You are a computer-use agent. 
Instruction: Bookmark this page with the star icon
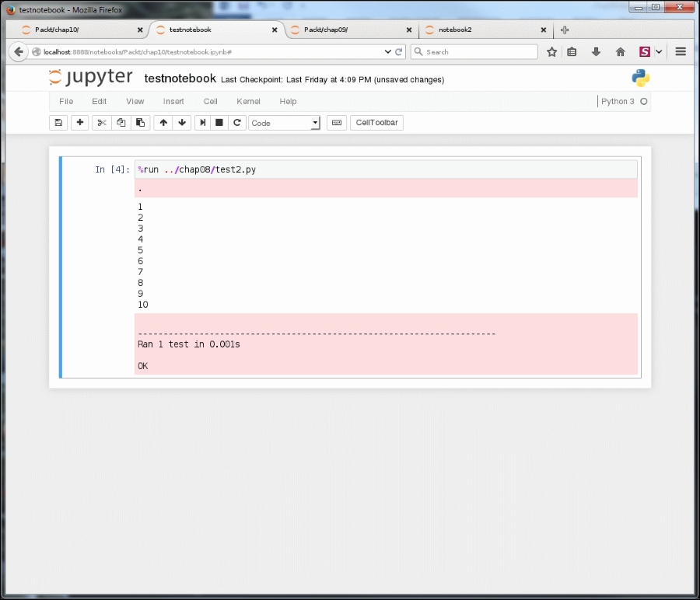[x=550, y=51]
